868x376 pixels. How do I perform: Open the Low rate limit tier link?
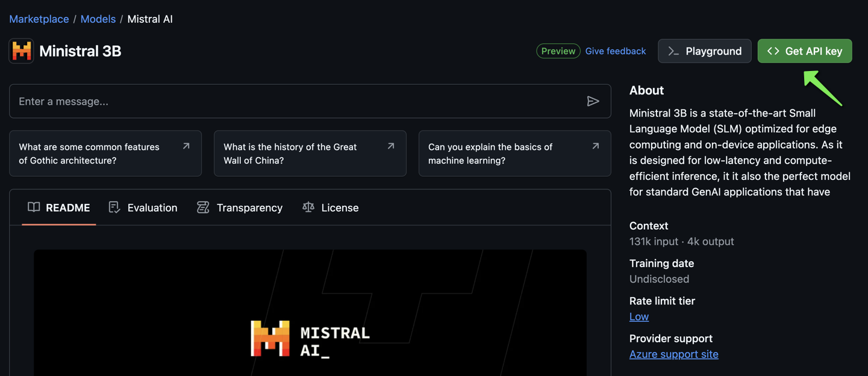[639, 316]
